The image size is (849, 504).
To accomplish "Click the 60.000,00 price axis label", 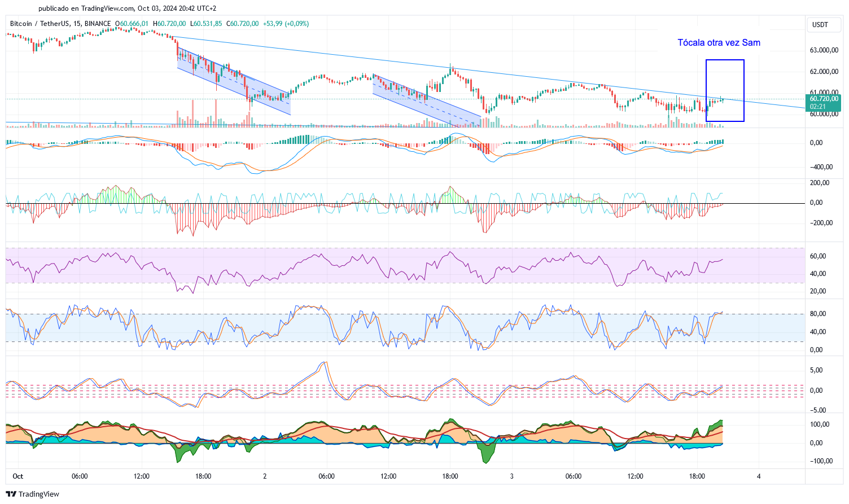I will point(824,114).
